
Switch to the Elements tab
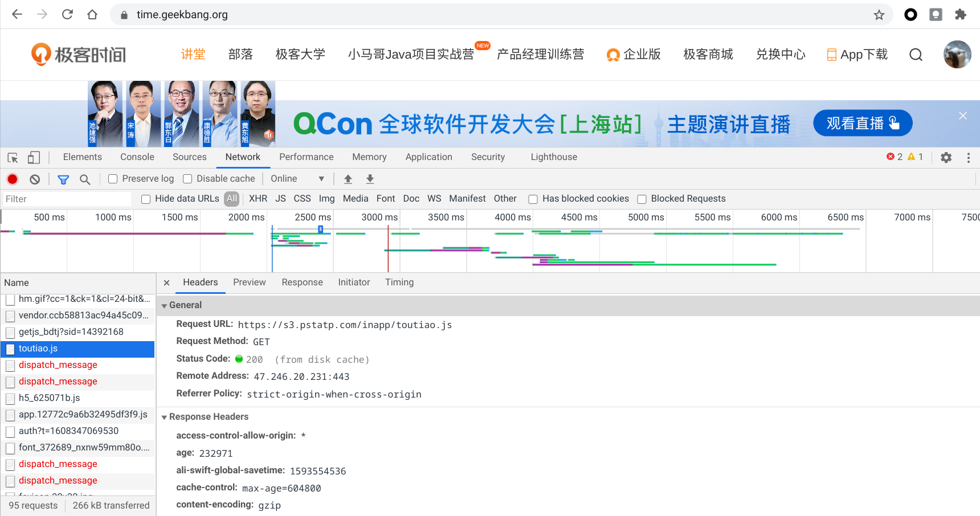point(83,157)
